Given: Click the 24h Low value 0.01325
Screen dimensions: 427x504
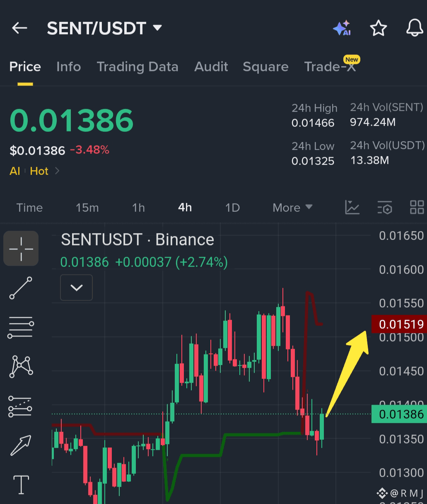Looking at the screenshot, I should [x=313, y=161].
